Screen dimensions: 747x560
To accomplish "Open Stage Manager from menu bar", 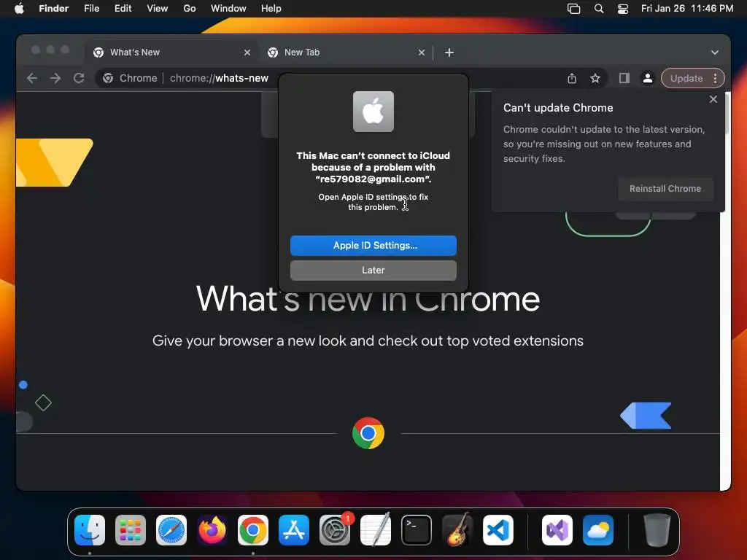I will (573, 9).
